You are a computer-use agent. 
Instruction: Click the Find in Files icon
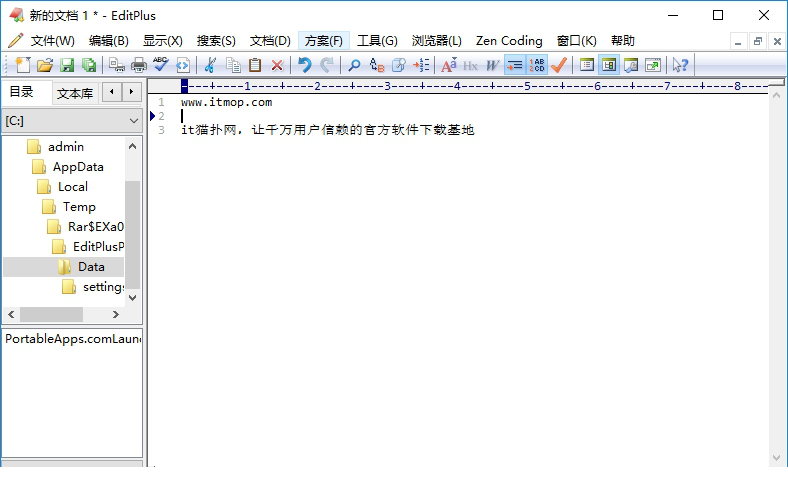399,65
